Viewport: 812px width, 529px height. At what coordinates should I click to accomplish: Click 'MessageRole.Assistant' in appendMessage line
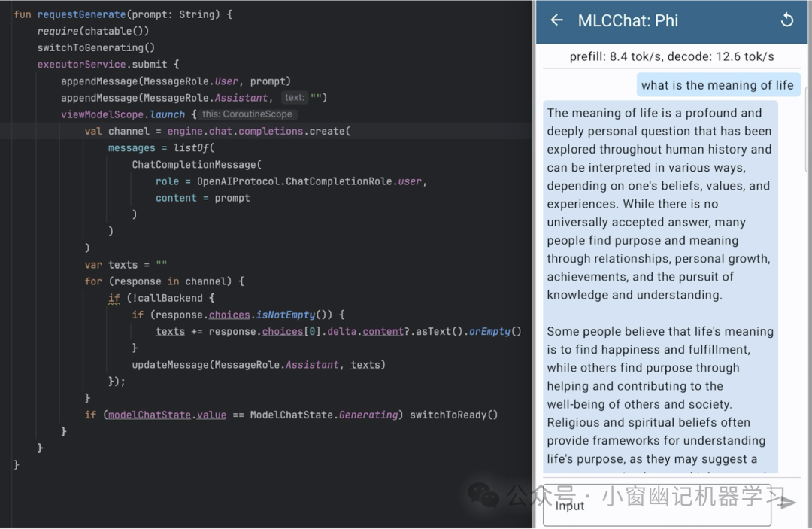205,98
